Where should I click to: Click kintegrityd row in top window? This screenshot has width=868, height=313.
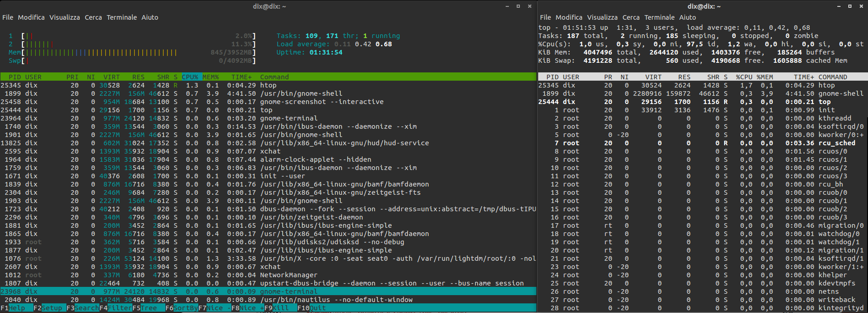[703, 308]
